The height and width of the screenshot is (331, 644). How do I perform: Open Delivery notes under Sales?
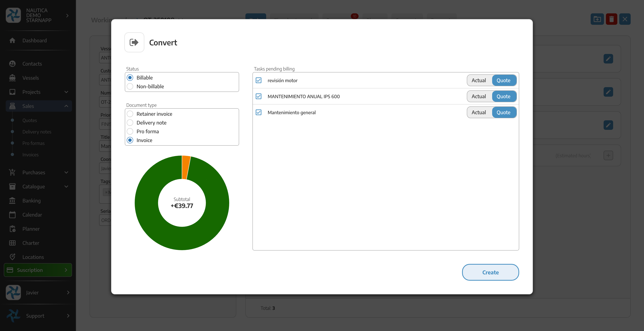[37, 132]
